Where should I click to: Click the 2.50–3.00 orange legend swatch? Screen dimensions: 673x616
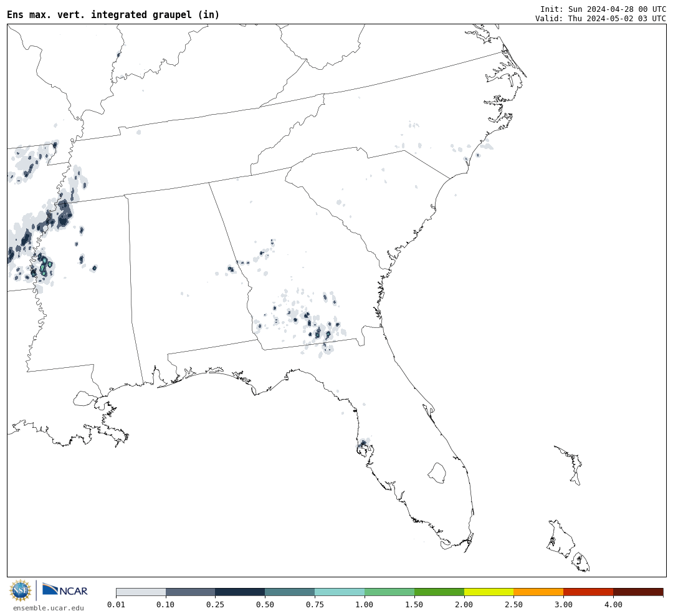pos(538,592)
